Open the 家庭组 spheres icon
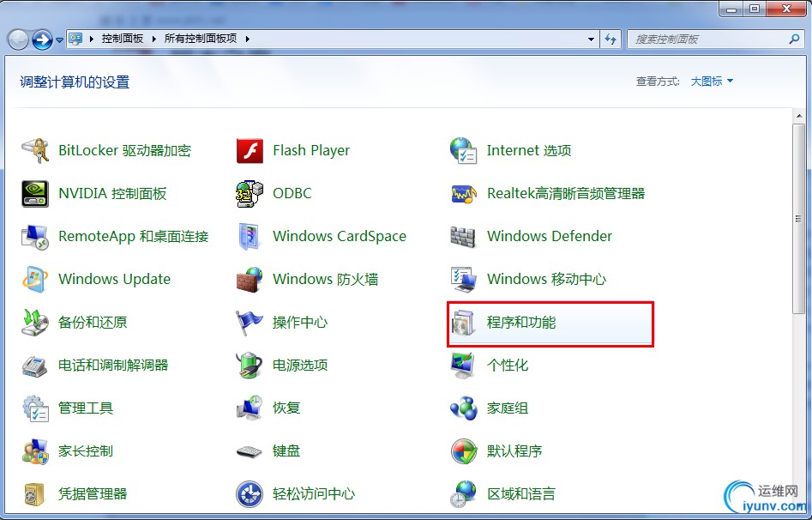This screenshot has height=520, width=812. coord(464,408)
